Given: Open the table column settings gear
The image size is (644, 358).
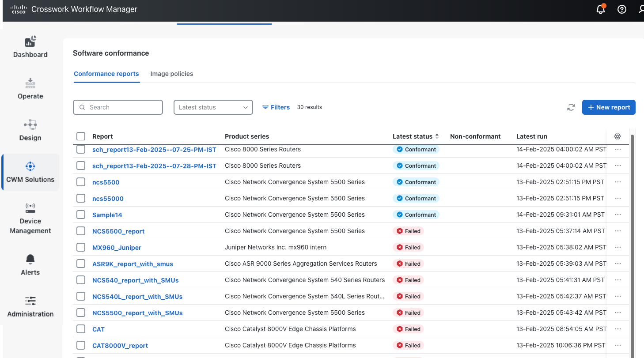Looking at the screenshot, I should tap(617, 136).
